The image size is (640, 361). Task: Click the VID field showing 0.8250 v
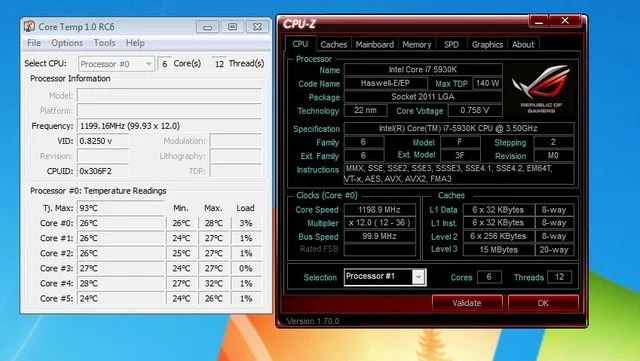[x=103, y=141]
